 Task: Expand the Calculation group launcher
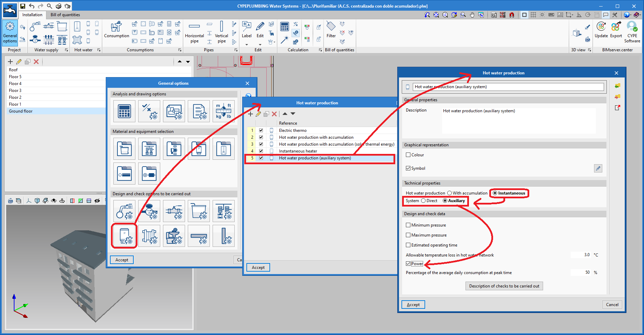(320, 50)
